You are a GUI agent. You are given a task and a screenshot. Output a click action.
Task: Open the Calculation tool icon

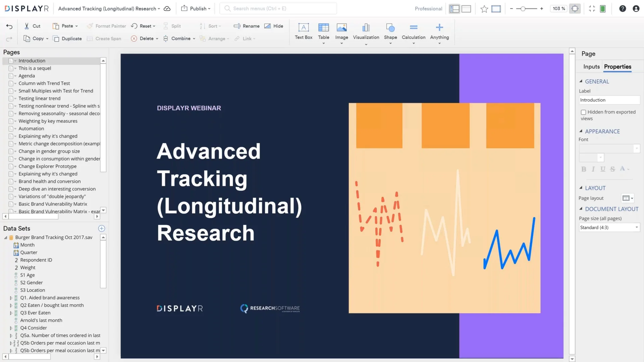coord(413,27)
